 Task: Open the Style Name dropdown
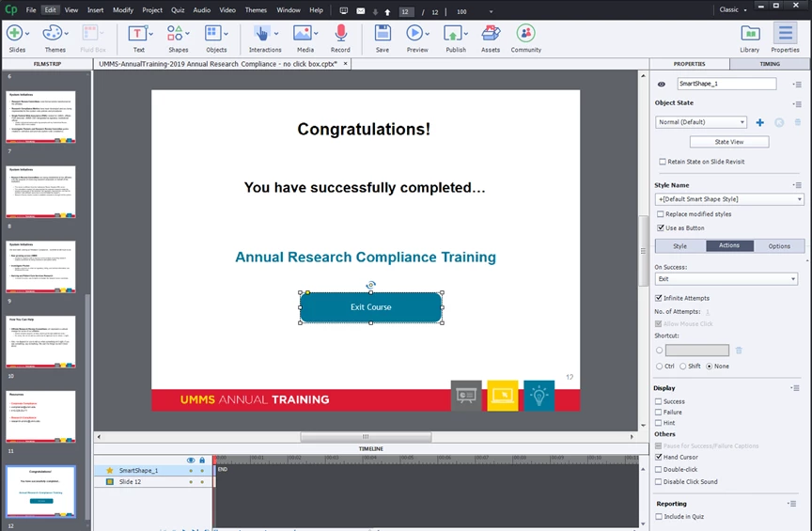(729, 199)
